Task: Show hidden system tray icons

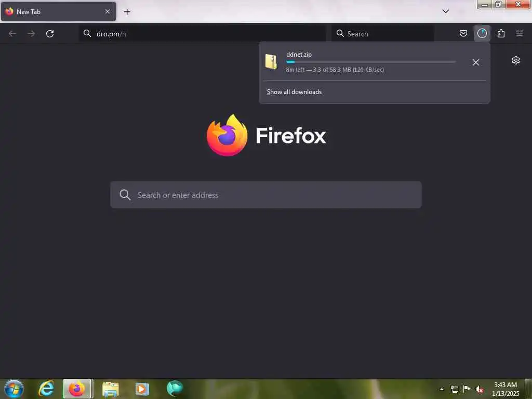Action: point(442,389)
